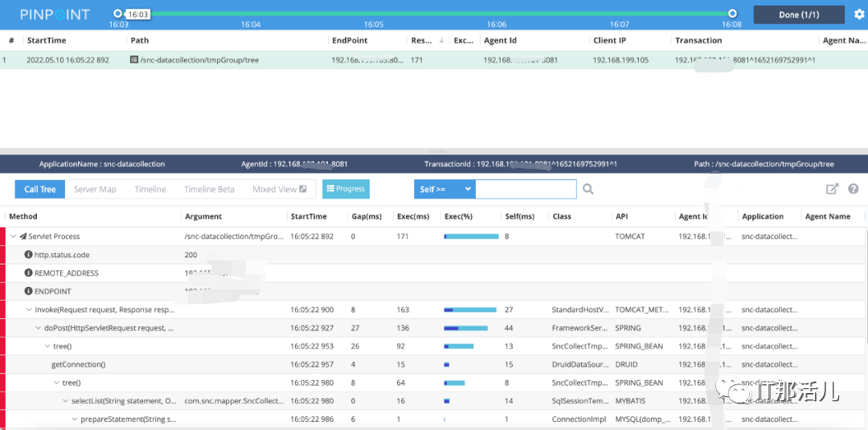Screen dimensions: 868x430
Task: Click the list icon before the transaction path
Action: tap(134, 60)
